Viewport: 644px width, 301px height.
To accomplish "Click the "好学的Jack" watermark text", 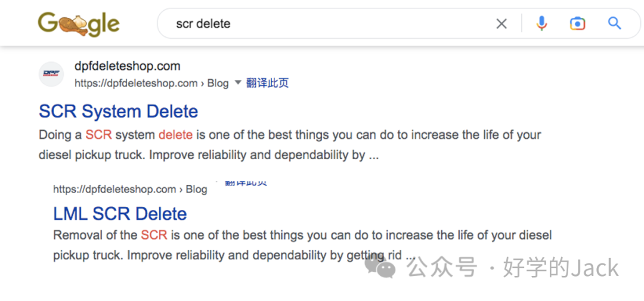I will click(561, 268).
